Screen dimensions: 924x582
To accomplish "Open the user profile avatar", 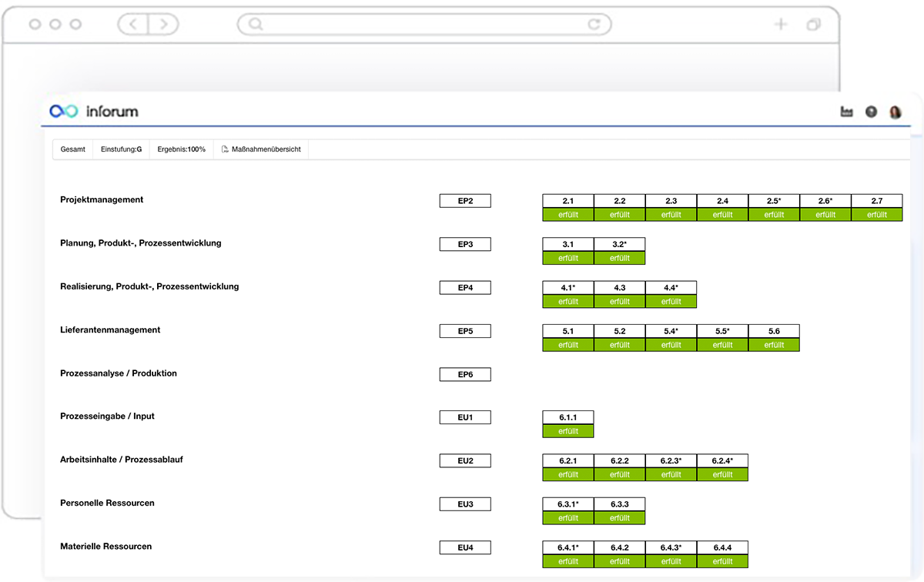I will click(896, 112).
